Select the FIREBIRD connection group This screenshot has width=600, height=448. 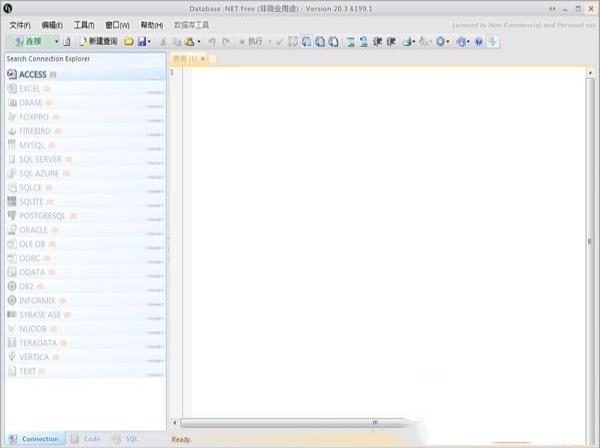(x=86, y=131)
